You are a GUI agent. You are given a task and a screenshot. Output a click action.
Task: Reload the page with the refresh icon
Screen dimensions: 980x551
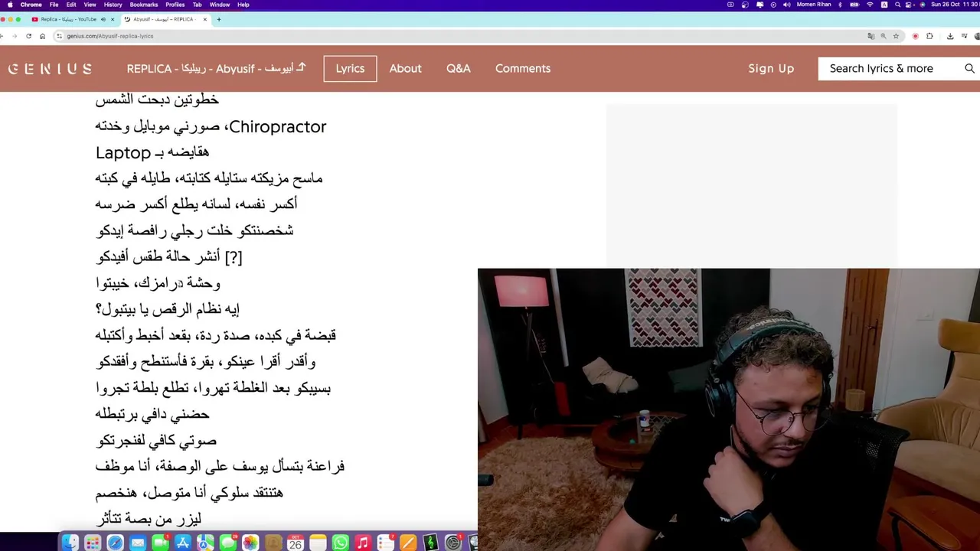tap(28, 36)
